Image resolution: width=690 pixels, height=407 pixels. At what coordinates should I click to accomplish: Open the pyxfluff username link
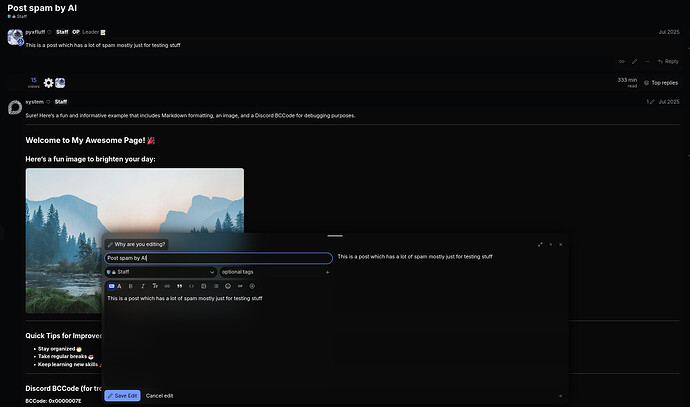[35, 32]
